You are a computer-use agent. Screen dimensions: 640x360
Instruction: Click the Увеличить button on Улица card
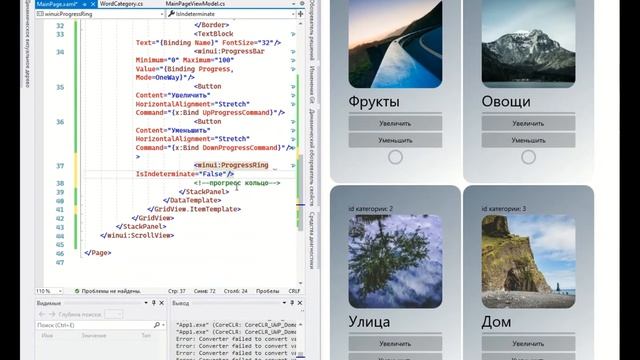395,344
